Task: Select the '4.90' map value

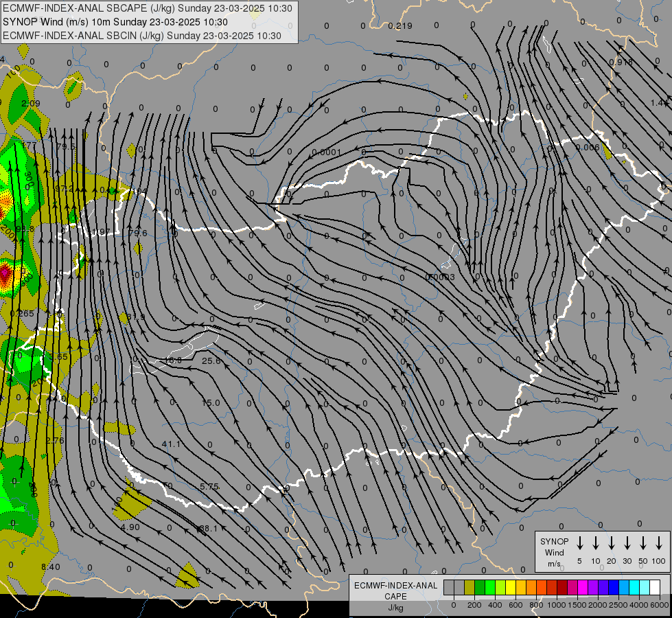Action: [x=130, y=527]
